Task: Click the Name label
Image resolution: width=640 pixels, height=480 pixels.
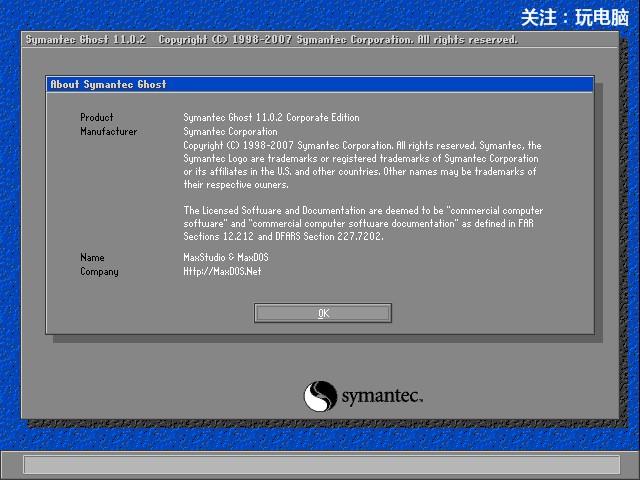Action: click(x=92, y=258)
